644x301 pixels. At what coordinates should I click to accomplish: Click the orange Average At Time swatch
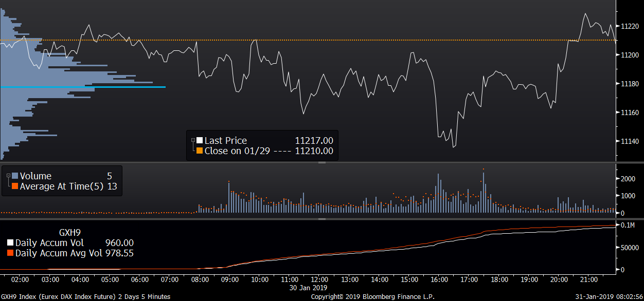[15, 186]
